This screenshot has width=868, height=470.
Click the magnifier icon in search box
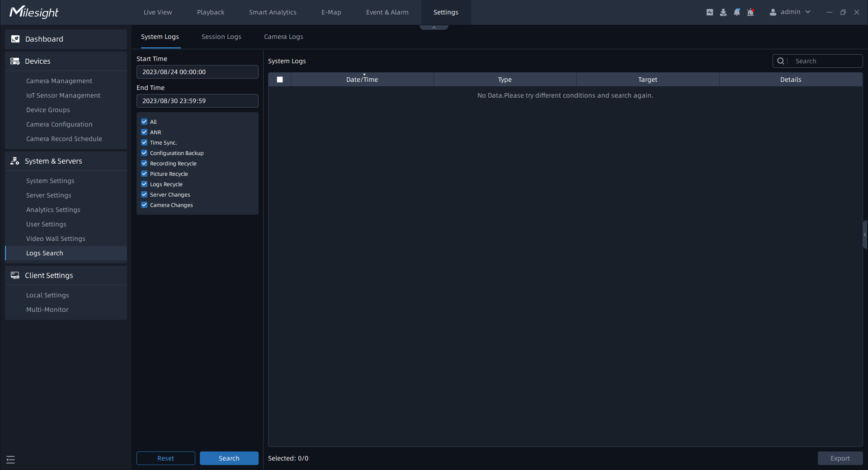point(781,61)
